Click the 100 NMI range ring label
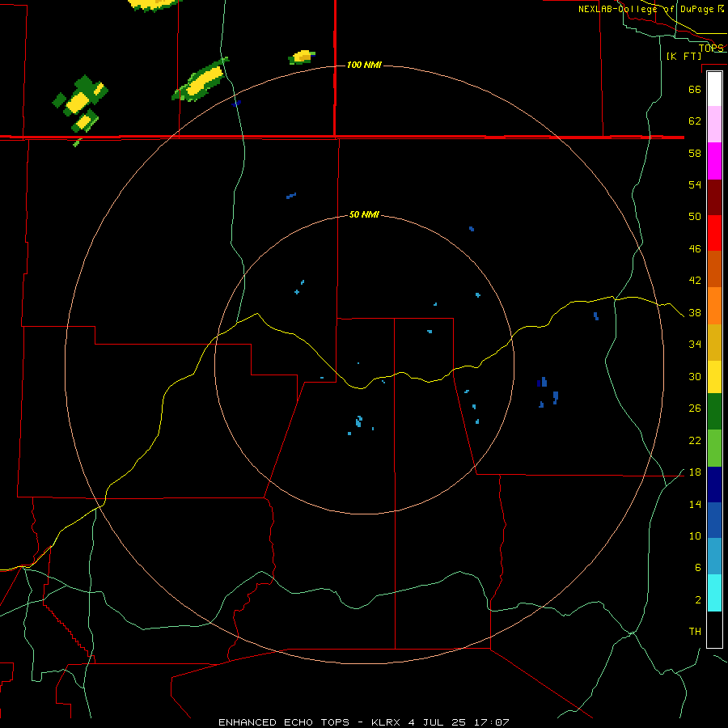Image resolution: width=728 pixels, height=728 pixels. point(364,65)
